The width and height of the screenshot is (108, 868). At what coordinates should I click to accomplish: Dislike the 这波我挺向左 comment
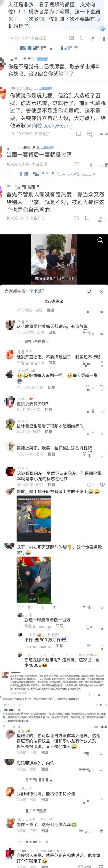pos(102,484)
